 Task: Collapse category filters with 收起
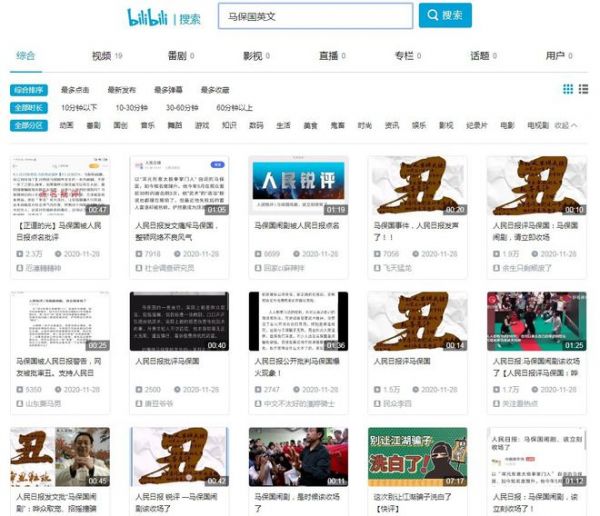click(x=567, y=126)
